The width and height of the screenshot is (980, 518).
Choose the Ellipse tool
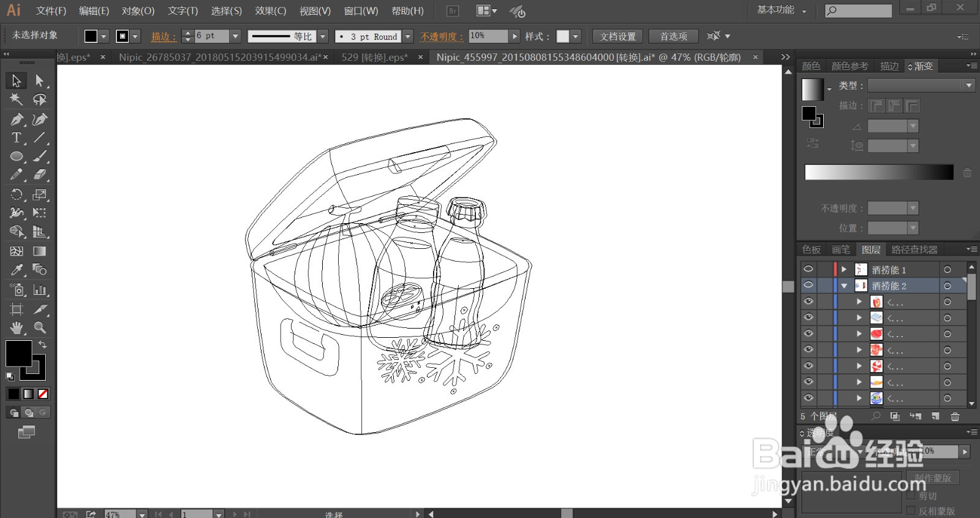[x=17, y=156]
